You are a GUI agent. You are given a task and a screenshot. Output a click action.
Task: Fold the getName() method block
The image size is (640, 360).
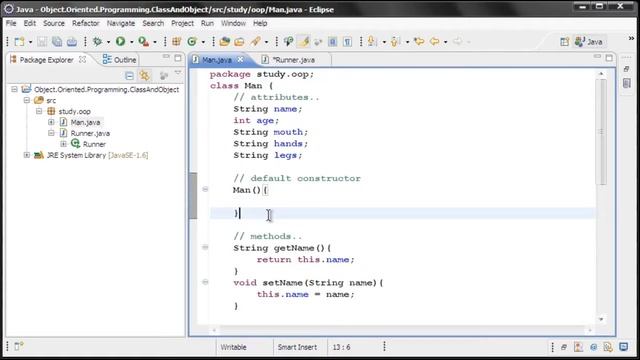[205, 247]
